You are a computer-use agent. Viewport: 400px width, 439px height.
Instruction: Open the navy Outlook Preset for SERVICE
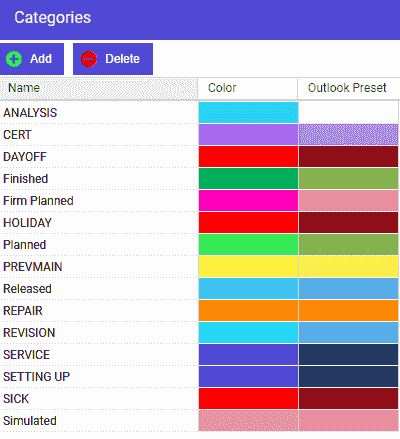pos(348,355)
